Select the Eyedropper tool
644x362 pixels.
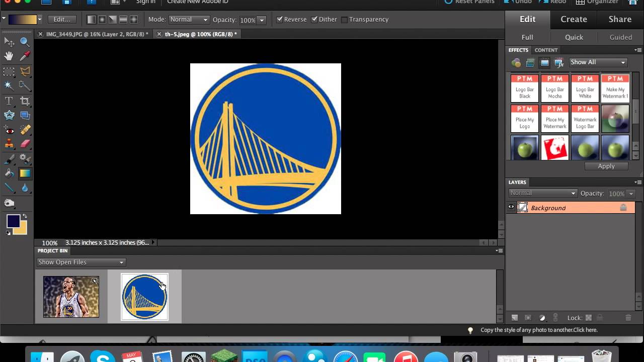pos(25,56)
